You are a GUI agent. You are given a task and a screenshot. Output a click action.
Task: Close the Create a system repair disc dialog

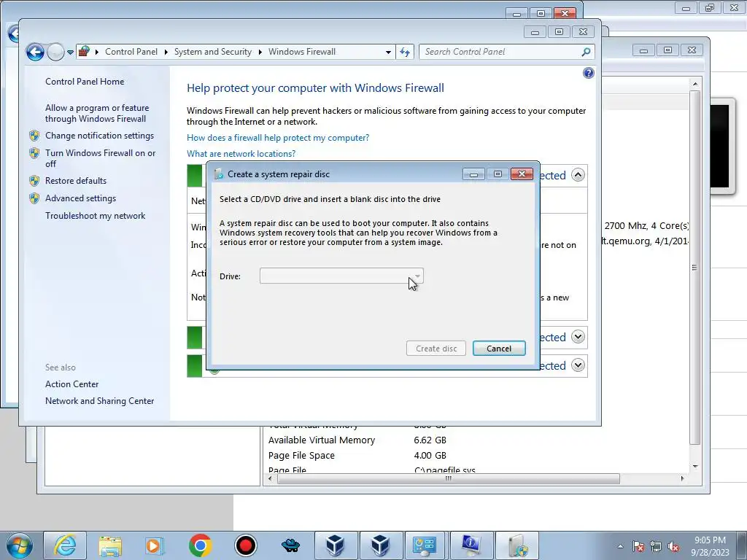click(x=522, y=174)
